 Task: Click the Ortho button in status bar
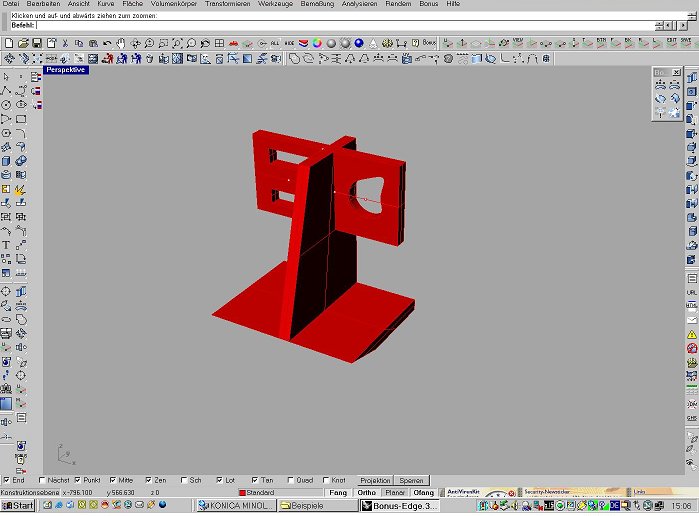click(x=366, y=493)
